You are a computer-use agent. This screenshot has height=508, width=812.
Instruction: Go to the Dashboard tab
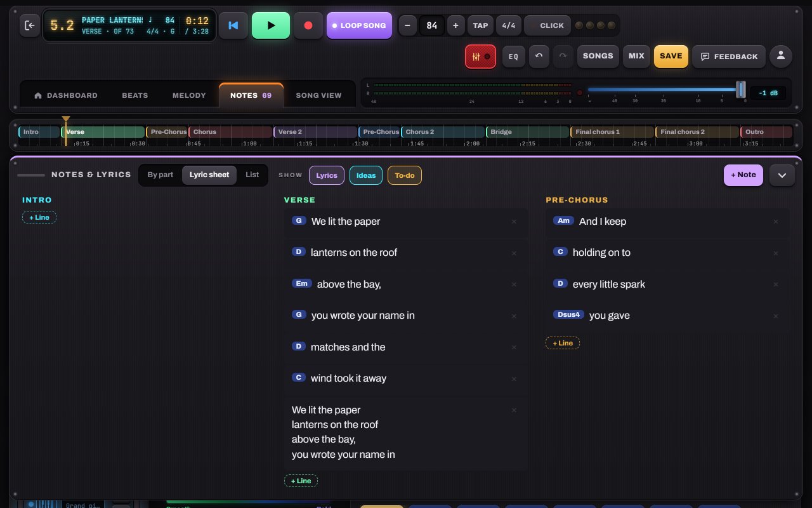pos(66,95)
